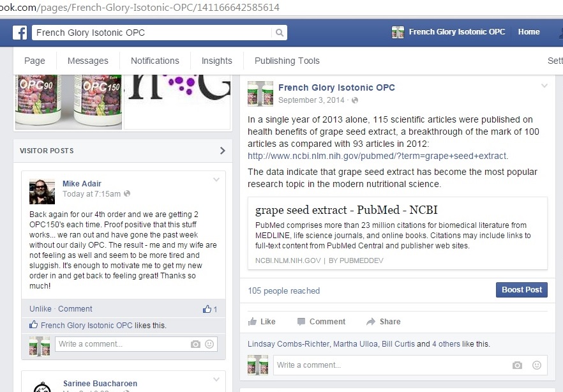
Task: Open the Messages tab
Action: tap(88, 61)
